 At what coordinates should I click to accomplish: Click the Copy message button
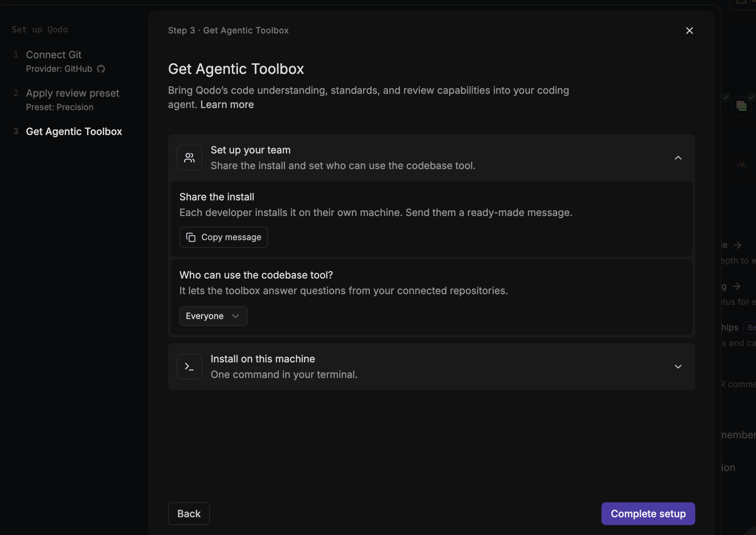pos(223,237)
